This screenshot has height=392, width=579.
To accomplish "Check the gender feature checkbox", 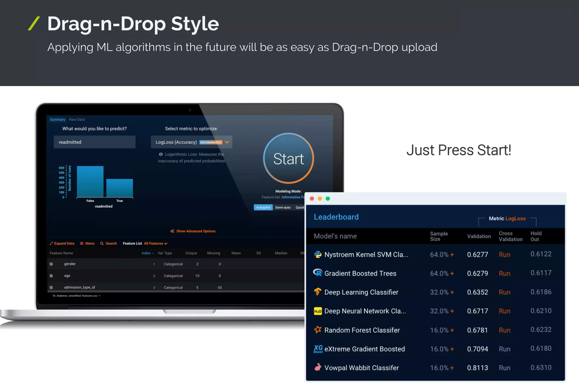I will [x=51, y=264].
